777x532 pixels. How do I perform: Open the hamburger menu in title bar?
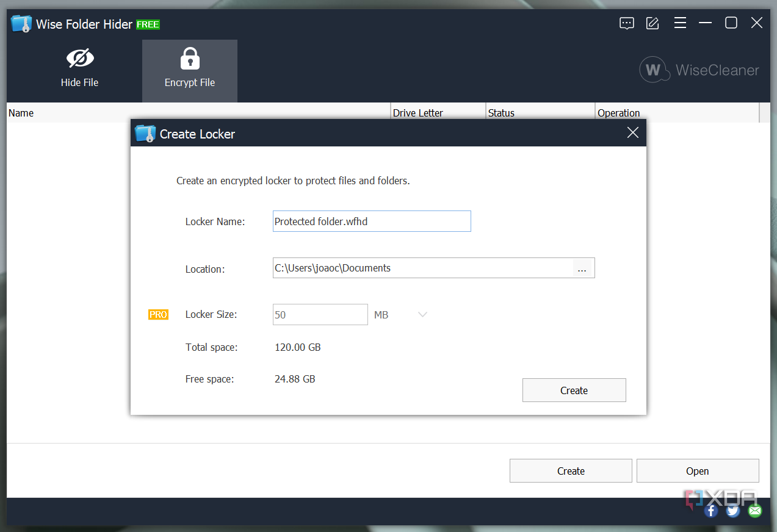pos(680,23)
